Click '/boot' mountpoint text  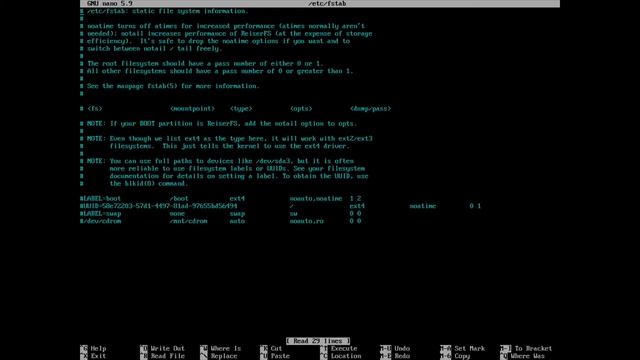(179, 198)
